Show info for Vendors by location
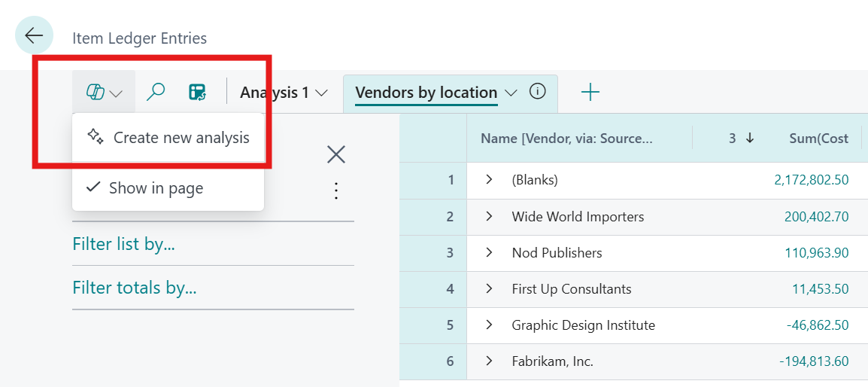This screenshot has height=387, width=868. (x=538, y=92)
